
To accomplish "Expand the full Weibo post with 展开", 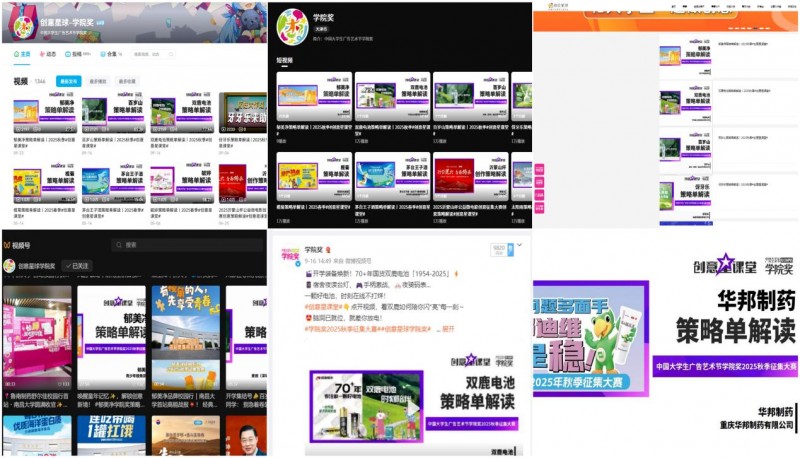I will [x=446, y=328].
